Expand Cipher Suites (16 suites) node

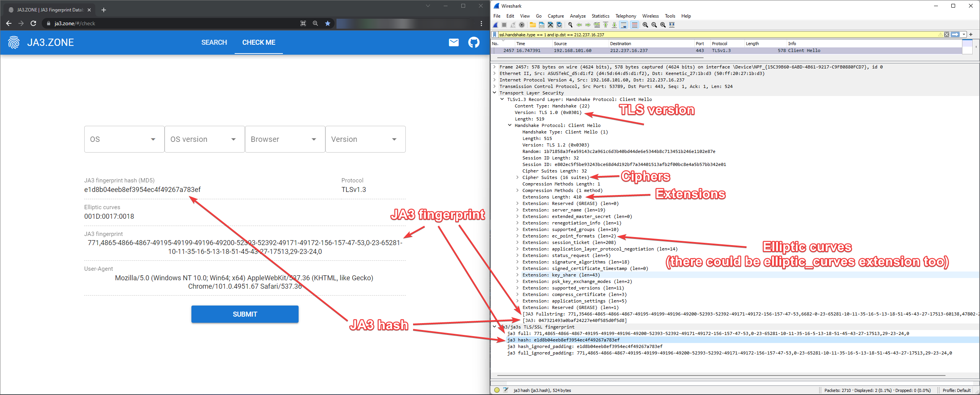(x=518, y=177)
